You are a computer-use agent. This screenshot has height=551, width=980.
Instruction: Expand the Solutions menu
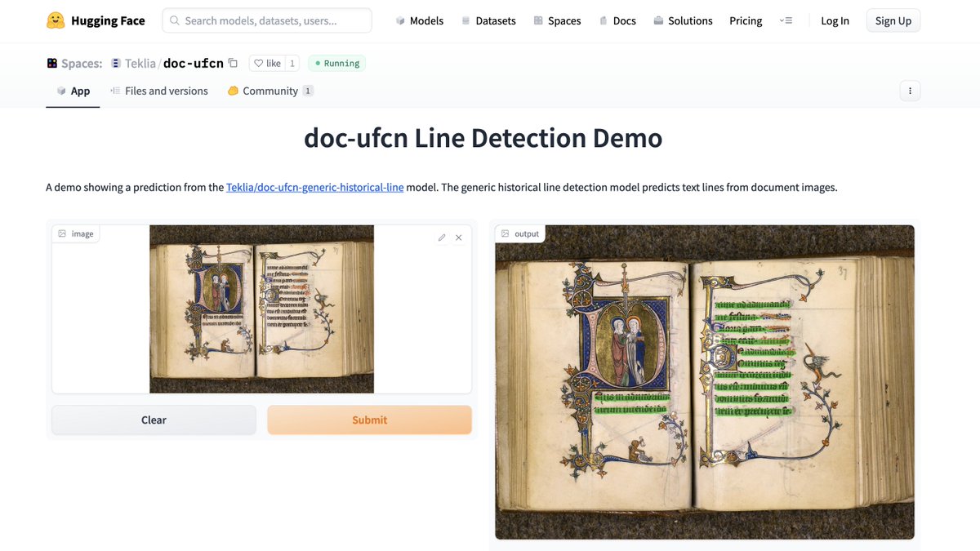(683, 20)
